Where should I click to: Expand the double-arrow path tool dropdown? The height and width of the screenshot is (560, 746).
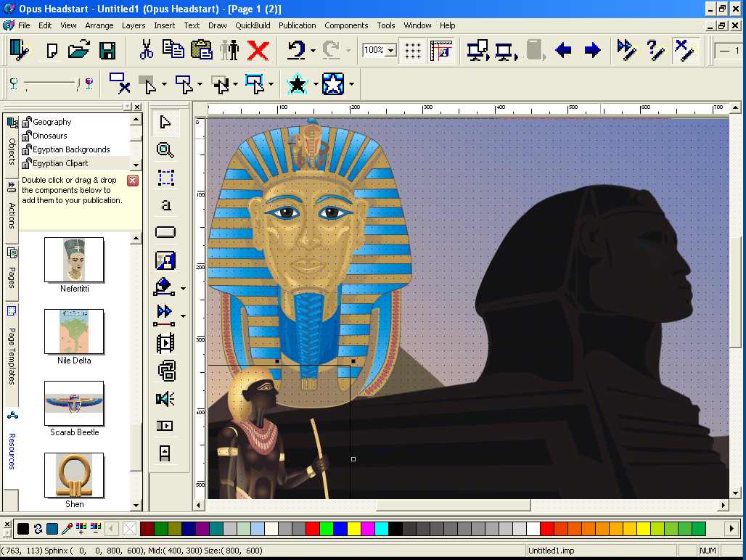(x=183, y=316)
